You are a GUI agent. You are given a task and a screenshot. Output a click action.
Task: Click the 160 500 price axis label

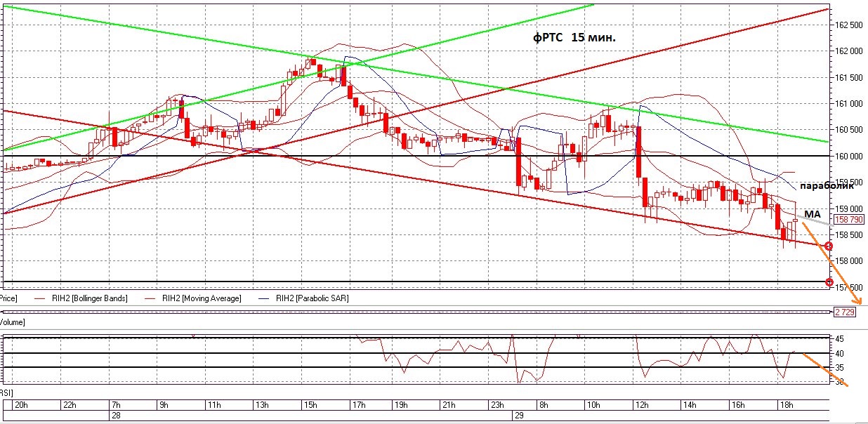[x=848, y=130]
